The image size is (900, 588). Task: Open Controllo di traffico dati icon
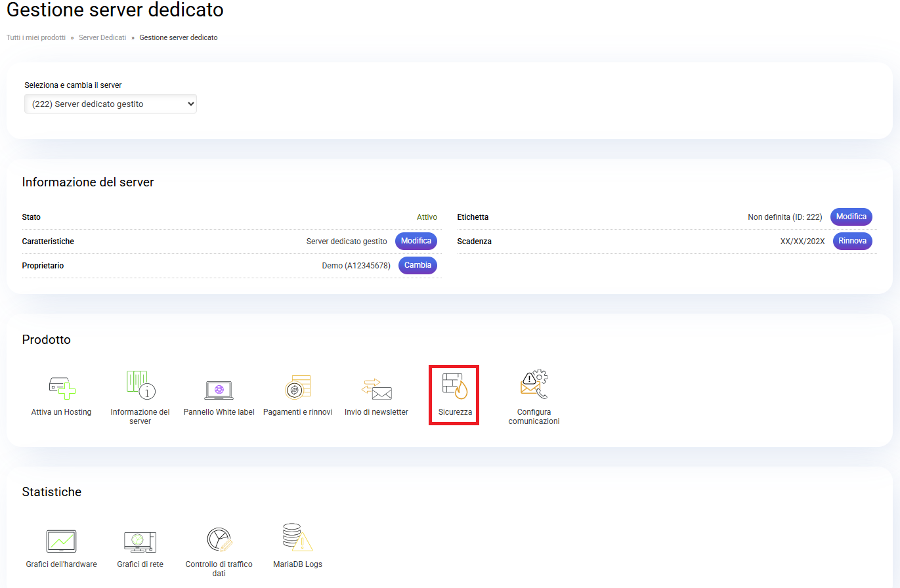(219, 539)
